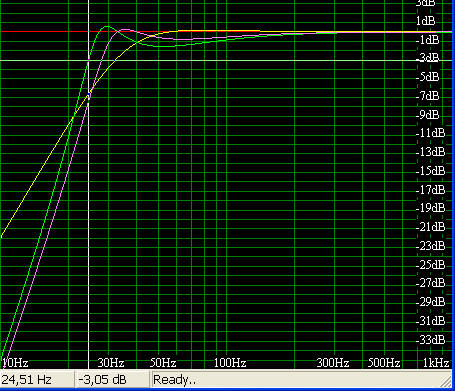Click the 1kHz axis label

click(436, 363)
